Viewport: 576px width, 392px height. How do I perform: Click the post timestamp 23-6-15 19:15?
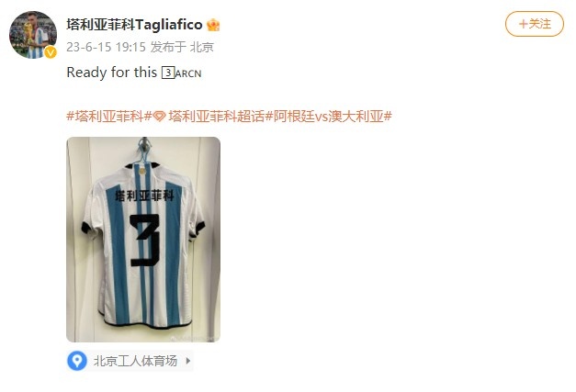tap(107, 47)
